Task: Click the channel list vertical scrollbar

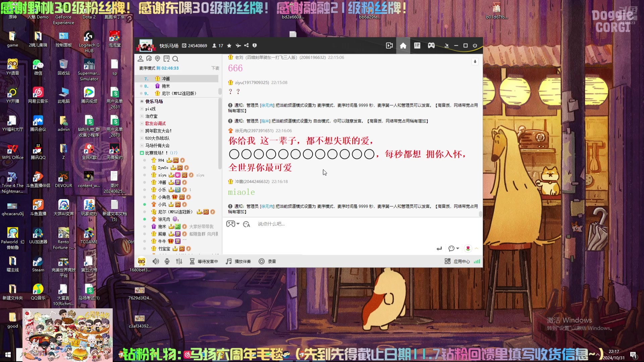Action: pyautogui.click(x=220, y=134)
